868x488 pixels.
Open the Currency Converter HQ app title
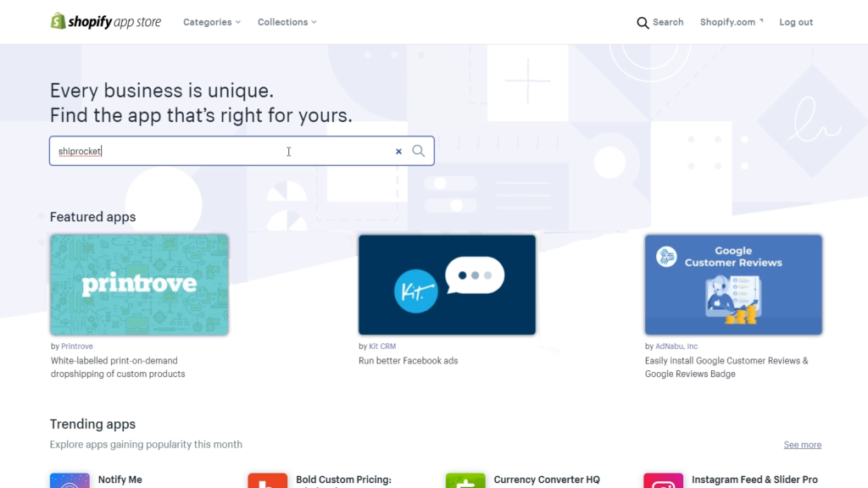[x=547, y=480]
